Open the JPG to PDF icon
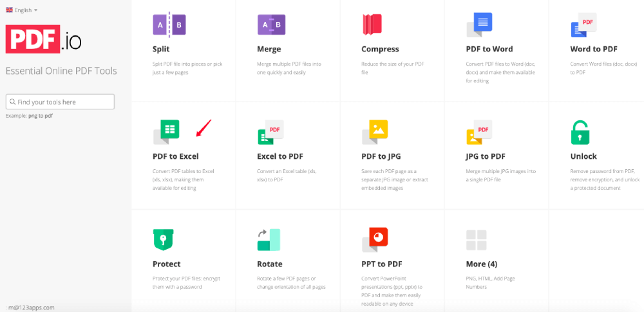This screenshot has width=644, height=312. click(479, 132)
